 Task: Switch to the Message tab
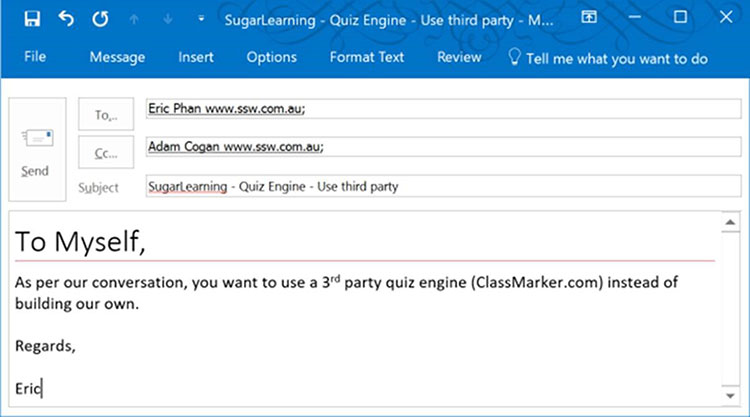tap(117, 58)
